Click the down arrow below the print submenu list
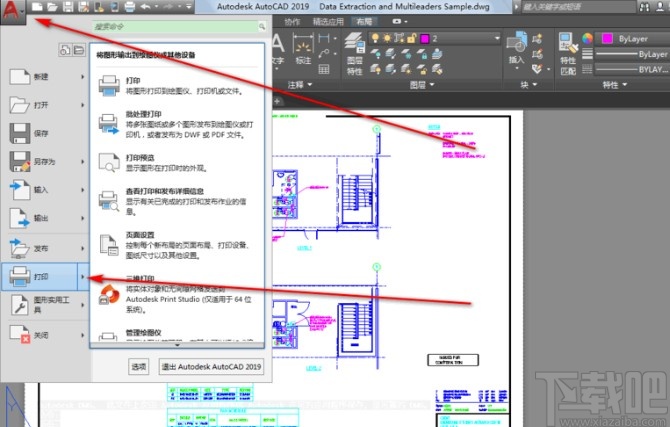The height and width of the screenshot is (427, 670). click(x=177, y=345)
